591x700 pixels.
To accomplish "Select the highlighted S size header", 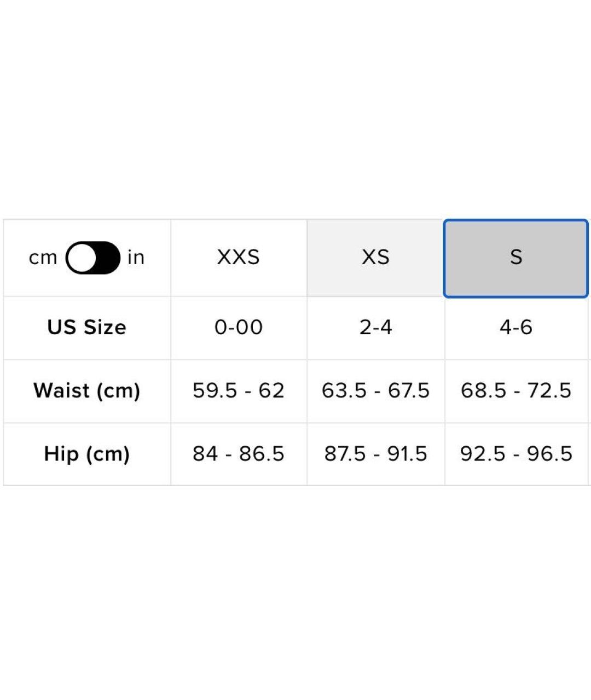I will (x=515, y=258).
